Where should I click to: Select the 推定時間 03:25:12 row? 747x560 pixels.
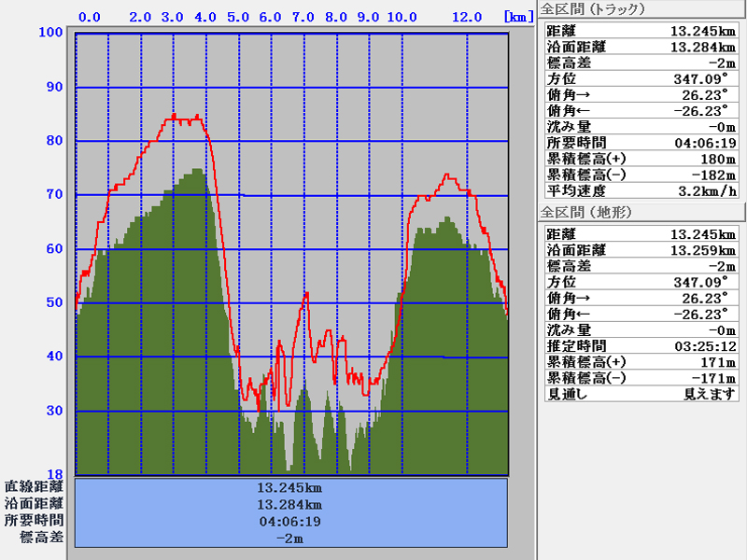tap(641, 346)
